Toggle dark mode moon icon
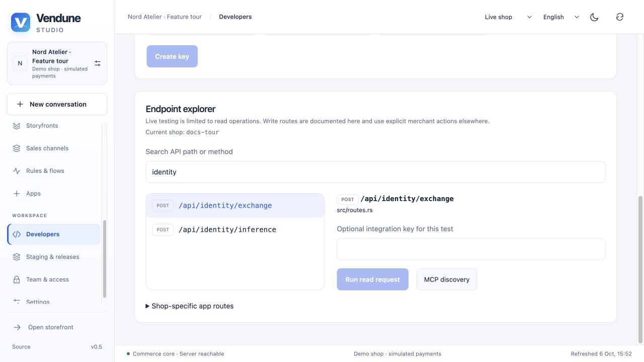This screenshot has height=362, width=644. pyautogui.click(x=594, y=17)
